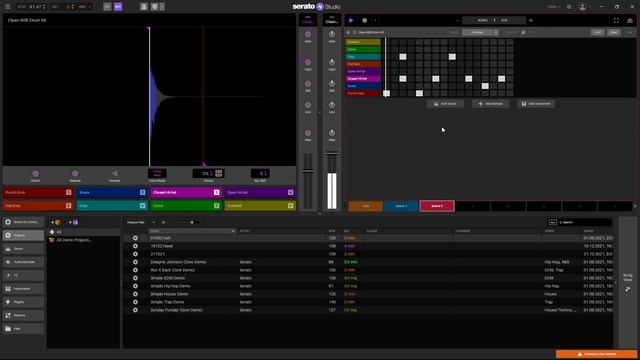Viewport: 640px width, 360px height.
Task: Start recording with the record button
Action: 364,20
